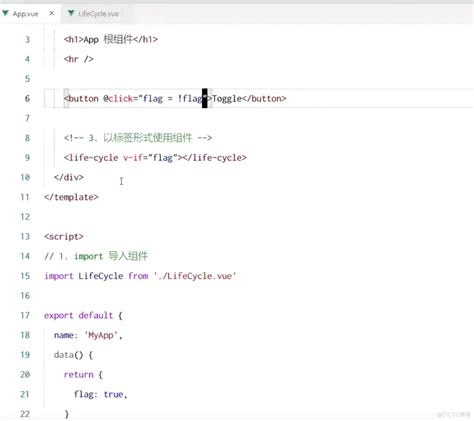Switch to the LifeCycle.vue tab
Image resolution: width=474 pixels, height=421 pixels.
94,13
